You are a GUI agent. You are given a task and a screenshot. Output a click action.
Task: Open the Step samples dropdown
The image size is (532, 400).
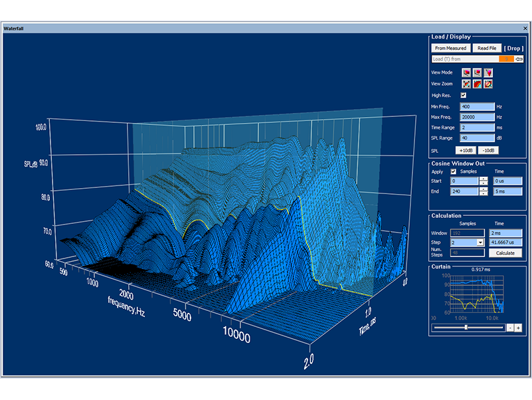click(x=482, y=243)
